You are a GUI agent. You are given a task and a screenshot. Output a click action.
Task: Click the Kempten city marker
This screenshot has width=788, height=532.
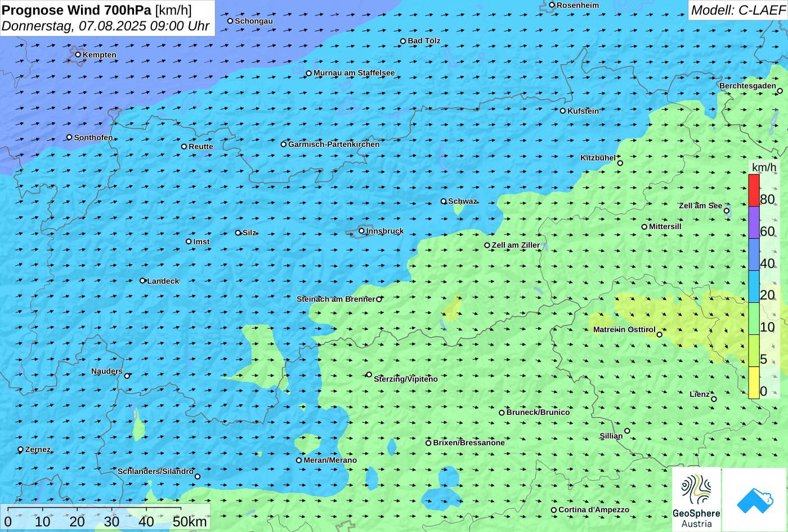click(78, 55)
